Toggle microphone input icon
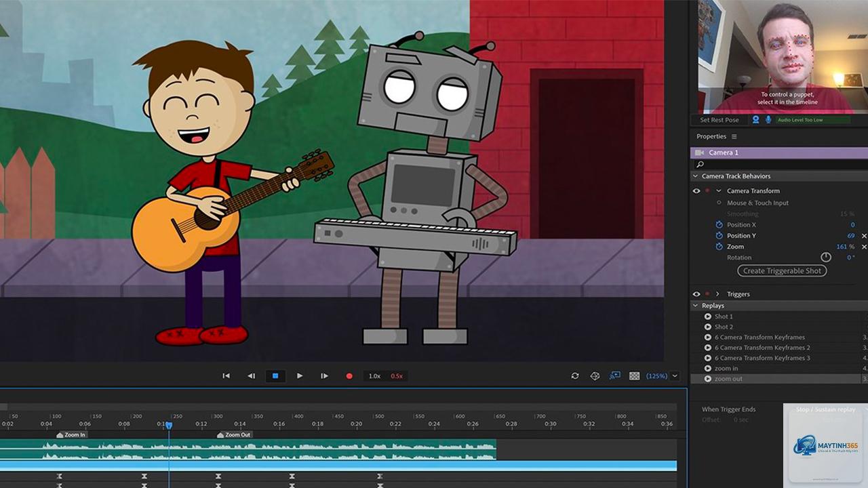This screenshot has height=488, width=868. [768, 120]
